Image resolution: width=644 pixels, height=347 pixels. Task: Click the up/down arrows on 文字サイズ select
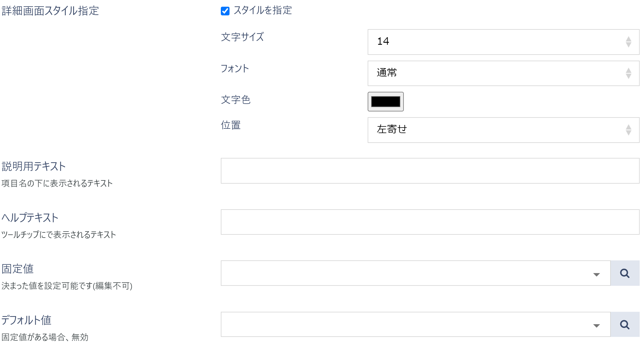pos(628,42)
